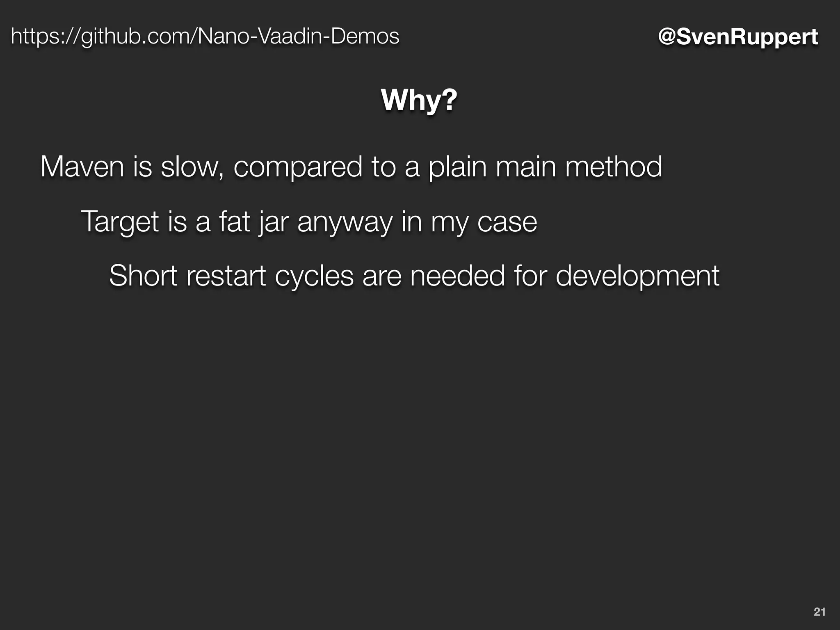Image resolution: width=840 pixels, height=630 pixels.
Task: Select the 'Why?' slide title
Action: coord(419,100)
